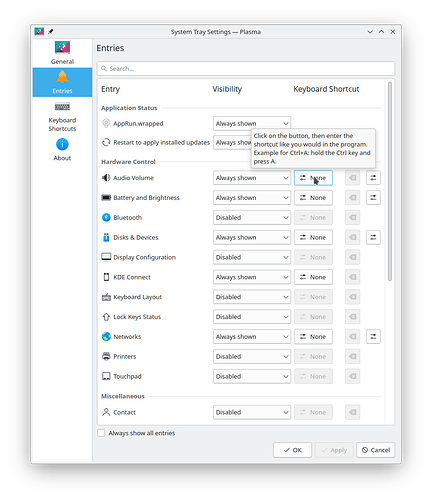431x500 pixels.
Task: Confirm with the OK button
Action: coord(292,450)
